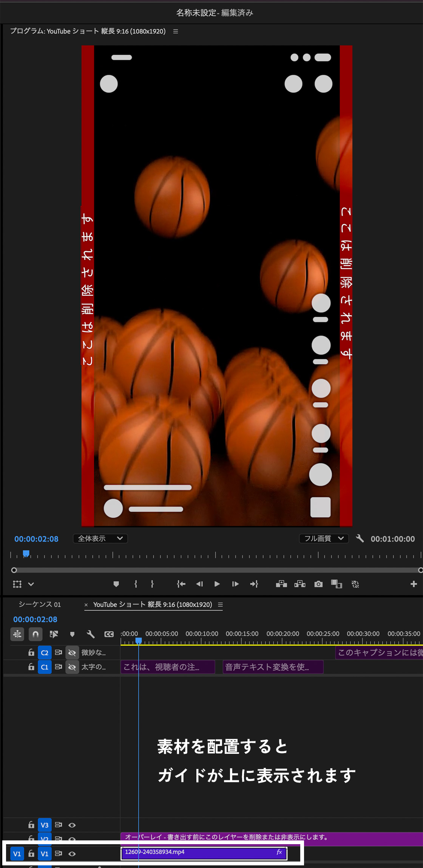Toggle Snap magnet in the timeline

pos(36,634)
